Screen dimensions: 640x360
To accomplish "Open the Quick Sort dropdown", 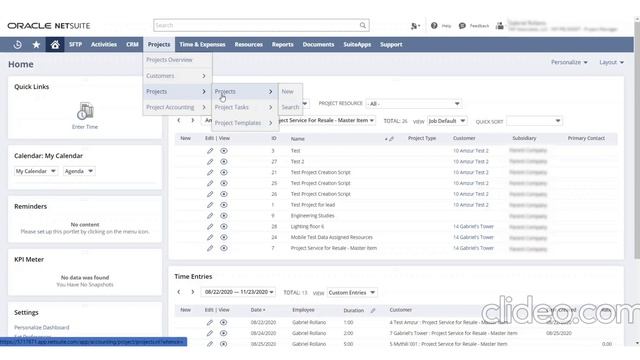I will [x=534, y=121].
